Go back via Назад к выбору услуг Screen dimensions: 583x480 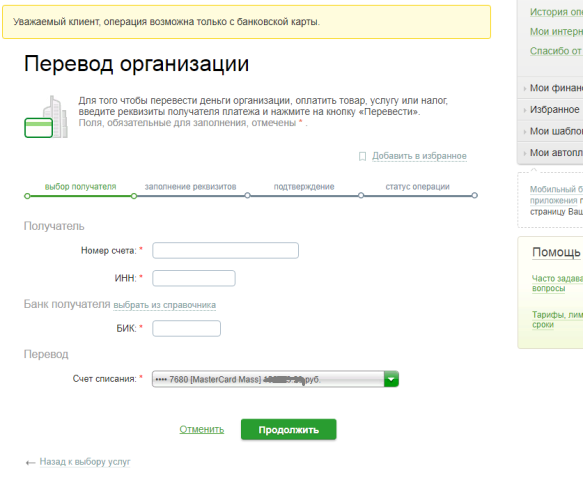tap(85, 462)
